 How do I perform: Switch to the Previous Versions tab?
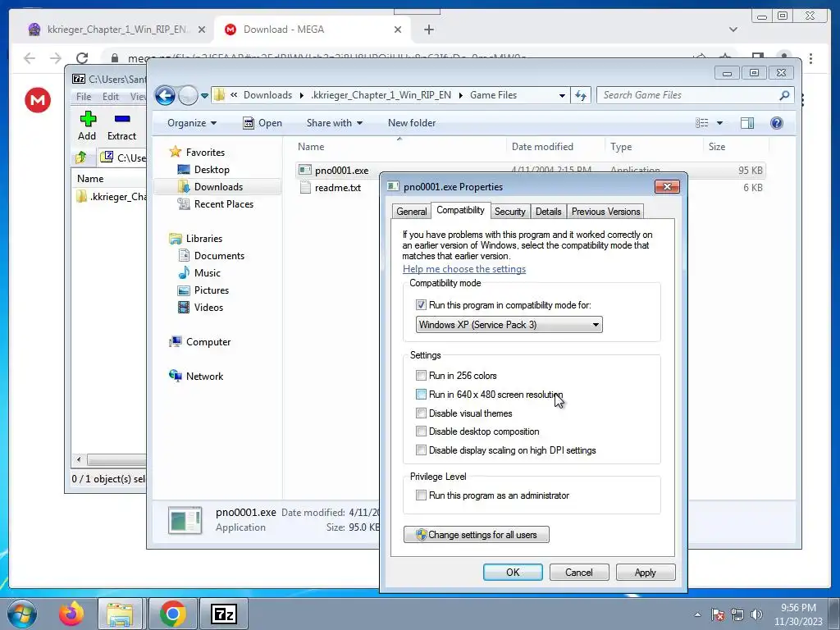(x=606, y=212)
